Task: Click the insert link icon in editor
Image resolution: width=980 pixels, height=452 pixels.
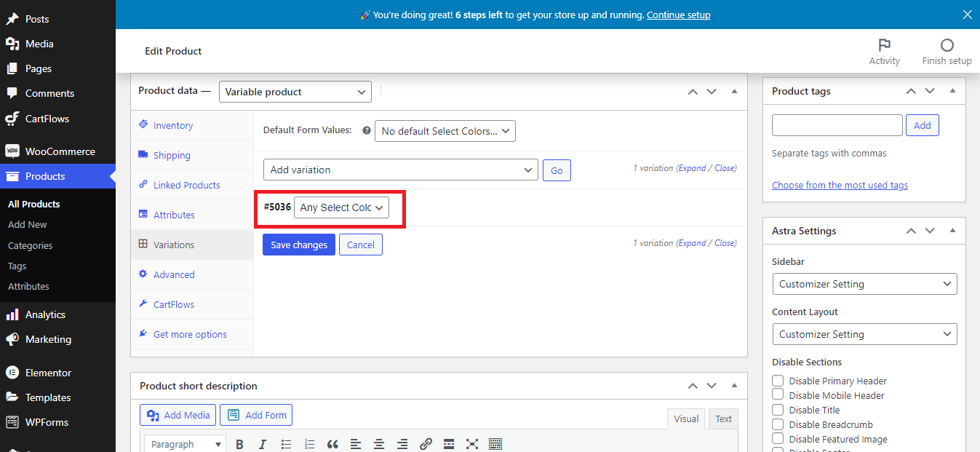Action: (x=426, y=444)
